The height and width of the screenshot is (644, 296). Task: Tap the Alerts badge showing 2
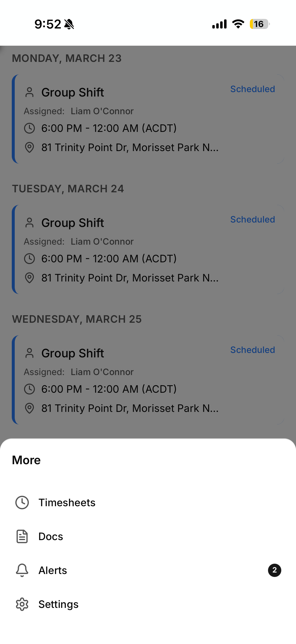[274, 570]
